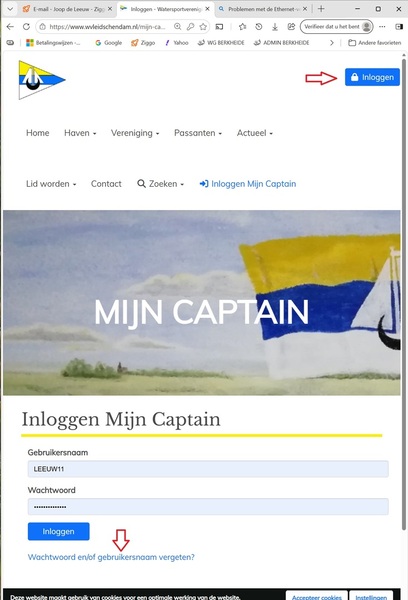Open the Yahoo bookmark

[176, 42]
